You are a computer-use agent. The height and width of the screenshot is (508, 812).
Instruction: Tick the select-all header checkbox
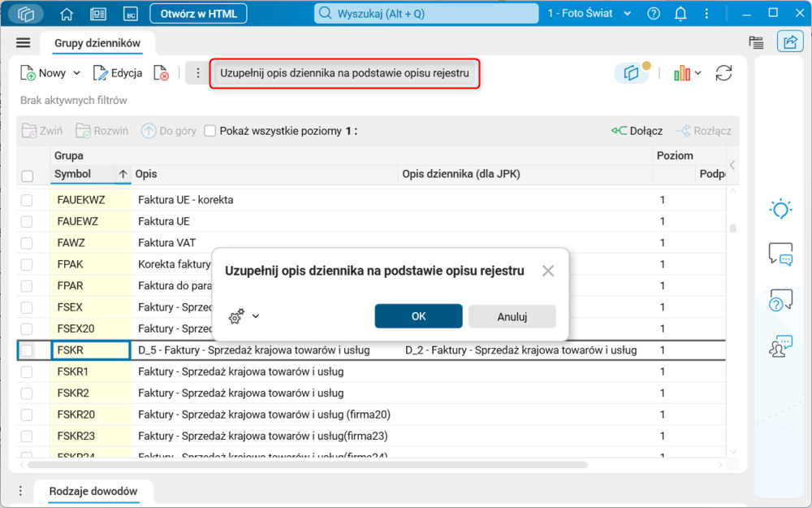(x=27, y=176)
